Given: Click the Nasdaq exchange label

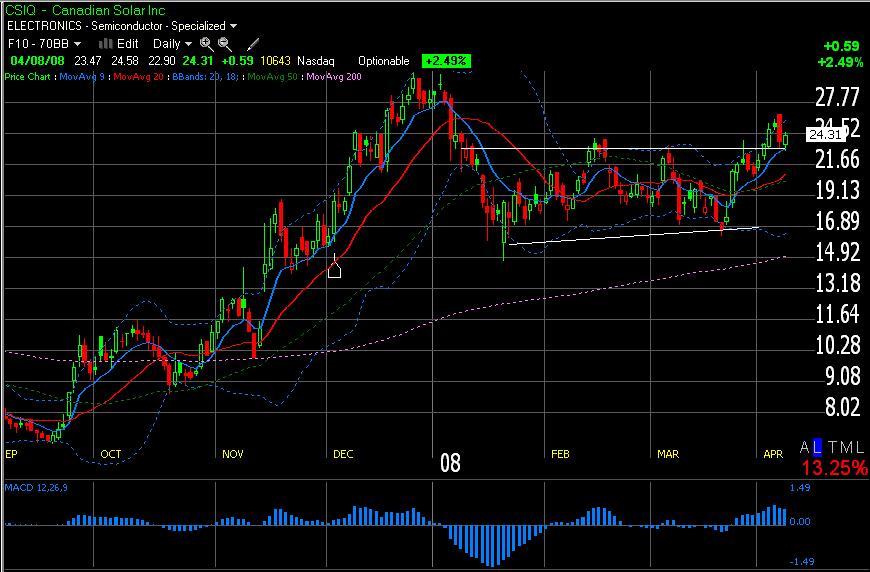Looking at the screenshot, I should click(x=316, y=60).
